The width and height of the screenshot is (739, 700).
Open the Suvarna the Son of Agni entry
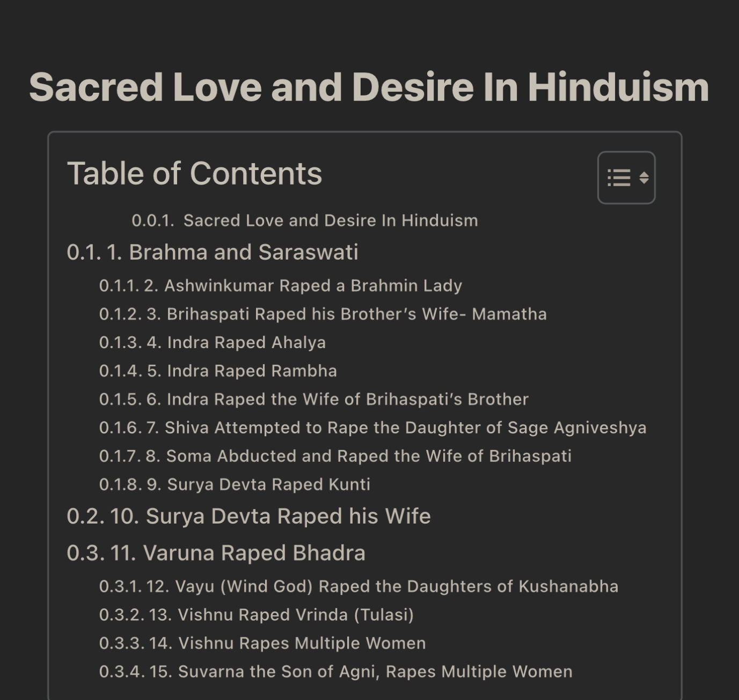click(x=335, y=672)
